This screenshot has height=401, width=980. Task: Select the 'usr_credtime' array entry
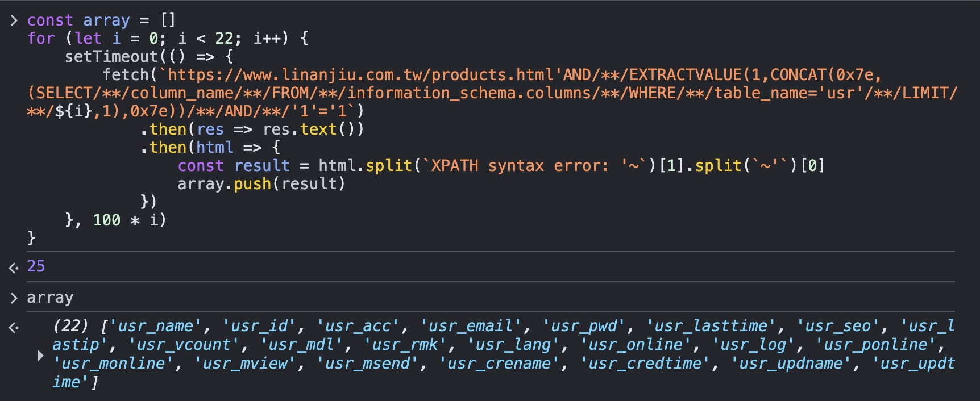click(x=645, y=364)
